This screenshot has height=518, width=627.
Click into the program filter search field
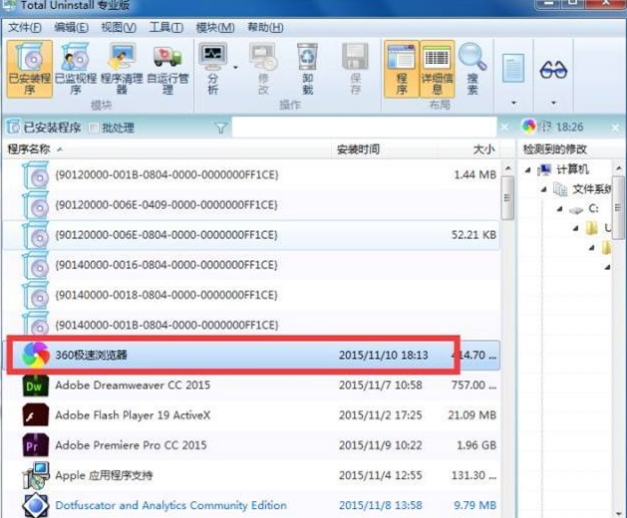[x=364, y=127]
